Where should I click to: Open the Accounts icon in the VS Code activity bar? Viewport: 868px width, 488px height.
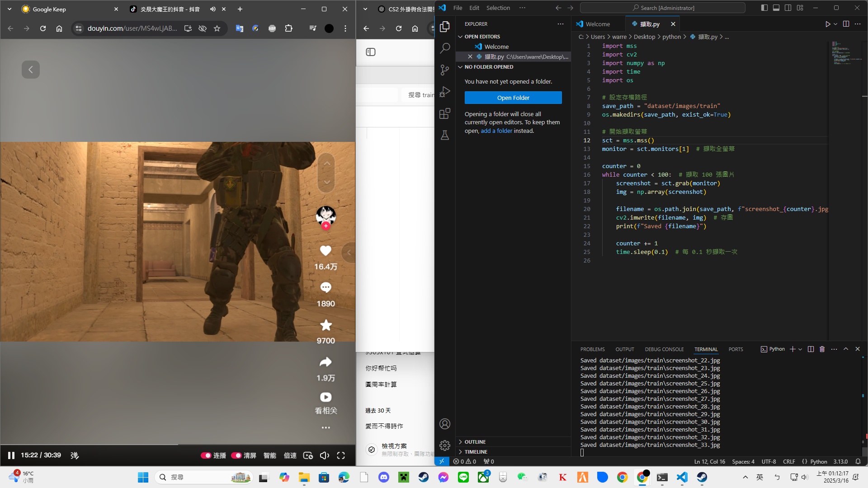pyautogui.click(x=445, y=424)
